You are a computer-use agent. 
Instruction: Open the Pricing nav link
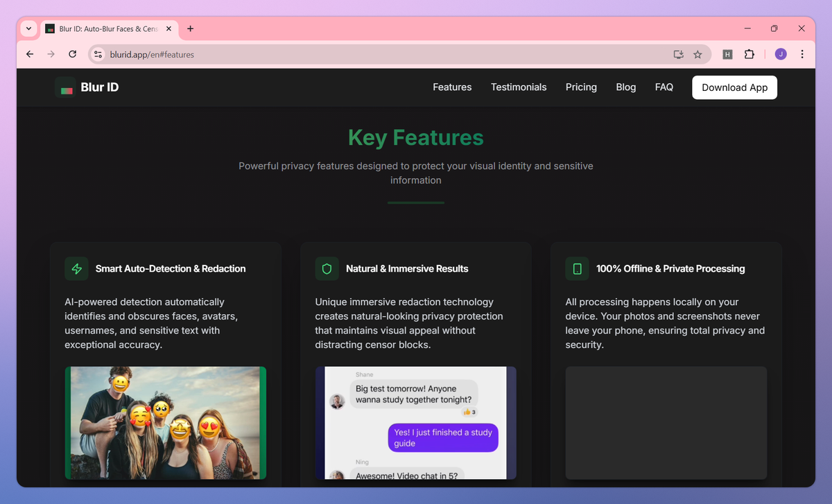pos(581,87)
